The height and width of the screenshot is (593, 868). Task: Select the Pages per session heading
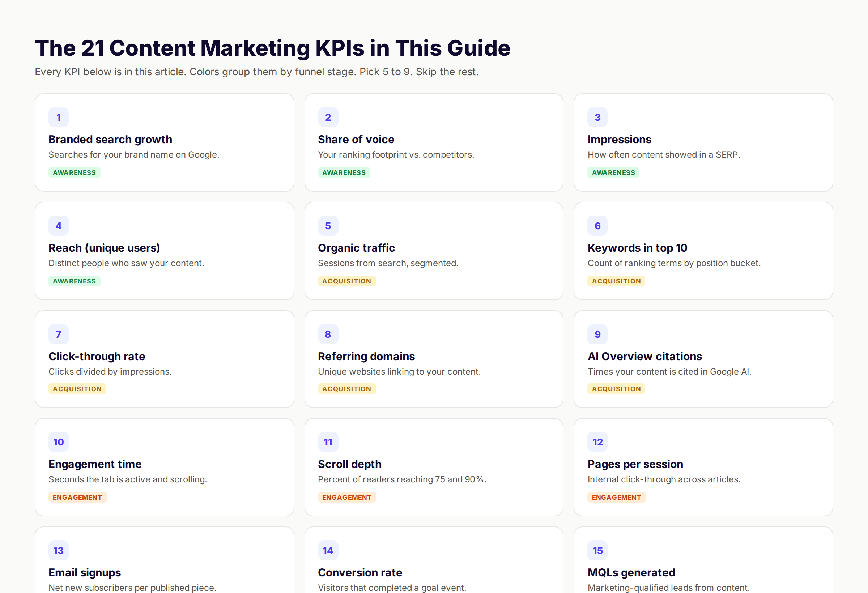[635, 464]
